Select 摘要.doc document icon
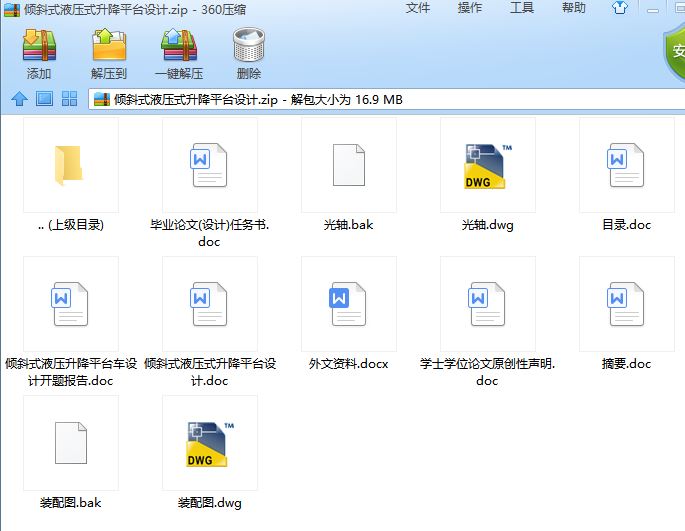The image size is (685, 531). (x=626, y=304)
